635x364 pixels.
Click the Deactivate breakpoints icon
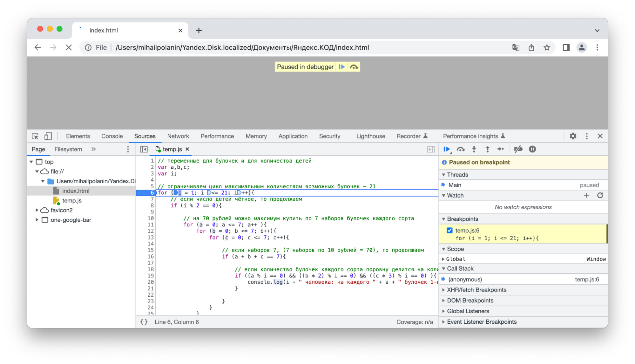tap(518, 149)
